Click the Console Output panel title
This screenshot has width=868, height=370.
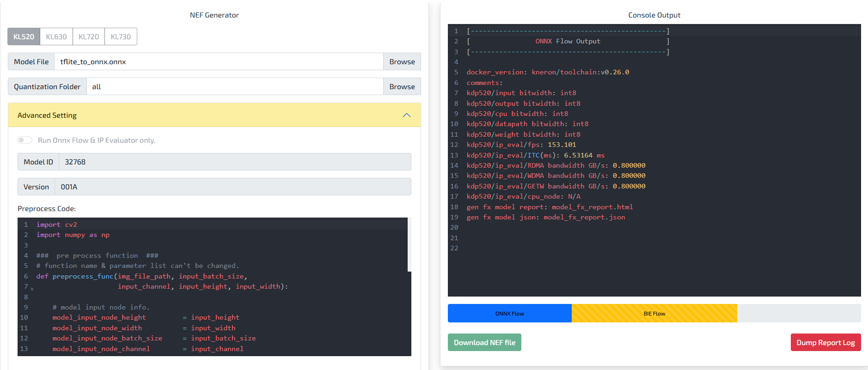click(x=654, y=15)
